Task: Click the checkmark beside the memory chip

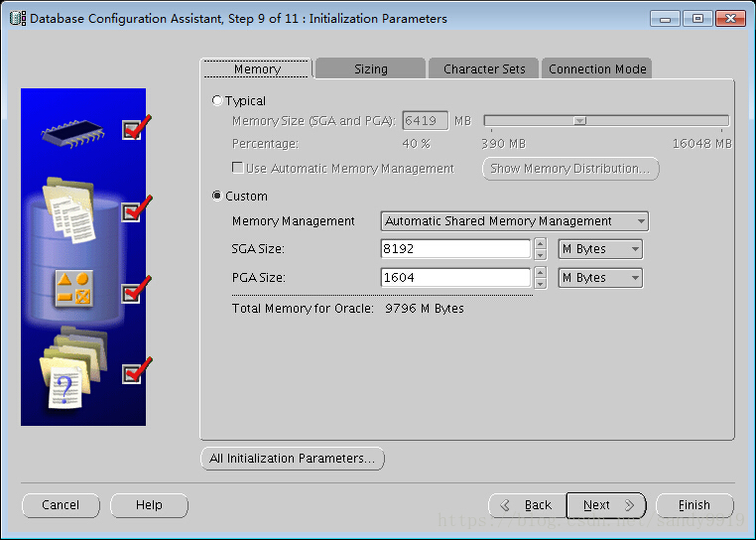Action: (x=136, y=128)
